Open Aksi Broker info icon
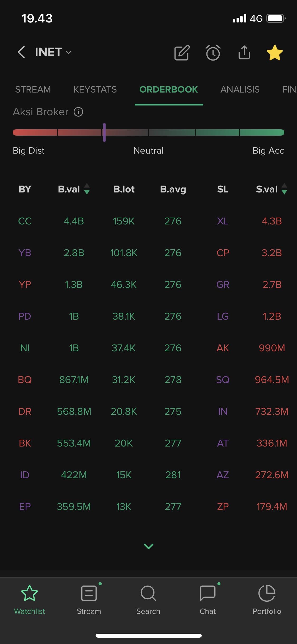 (x=78, y=112)
